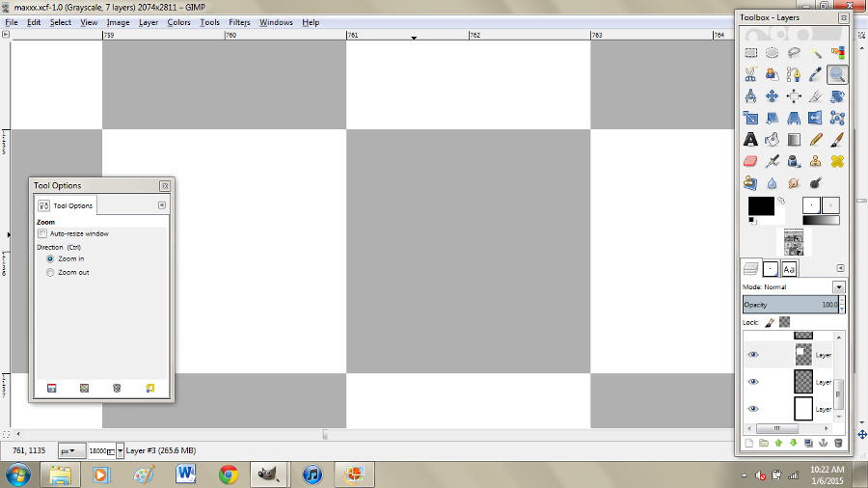868x488 pixels.
Task: Enable Auto-resize window checkbox
Action: (42, 233)
